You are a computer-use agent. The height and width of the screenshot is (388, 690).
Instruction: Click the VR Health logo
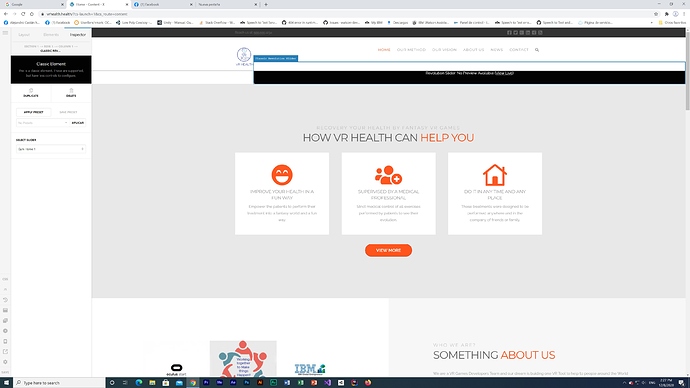(x=244, y=56)
